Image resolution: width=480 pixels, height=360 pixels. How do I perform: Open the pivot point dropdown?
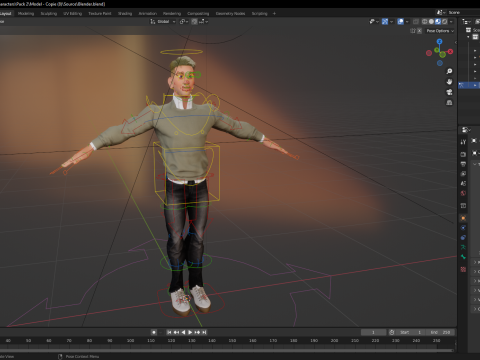pyautogui.click(x=184, y=21)
